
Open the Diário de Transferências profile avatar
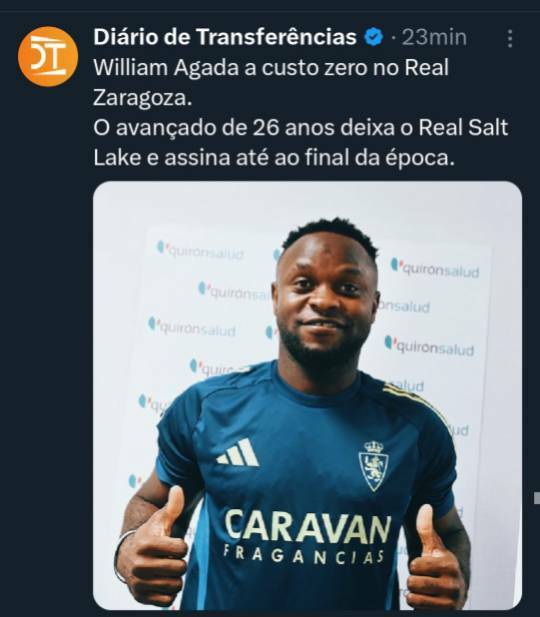(x=48, y=56)
